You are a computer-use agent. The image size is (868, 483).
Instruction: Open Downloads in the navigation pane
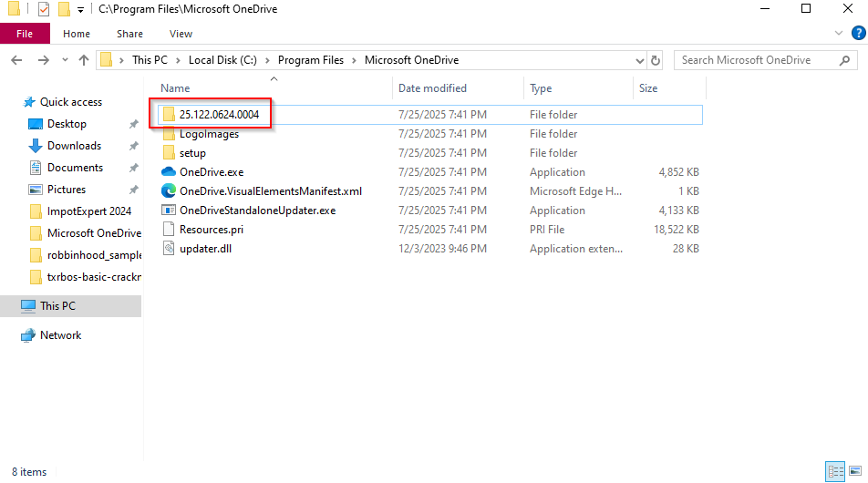pyautogui.click(x=74, y=146)
